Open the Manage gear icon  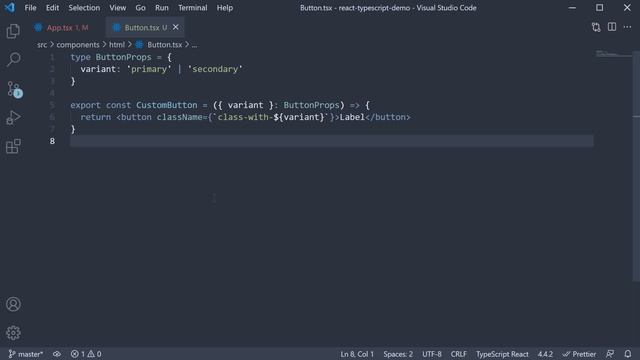13,333
